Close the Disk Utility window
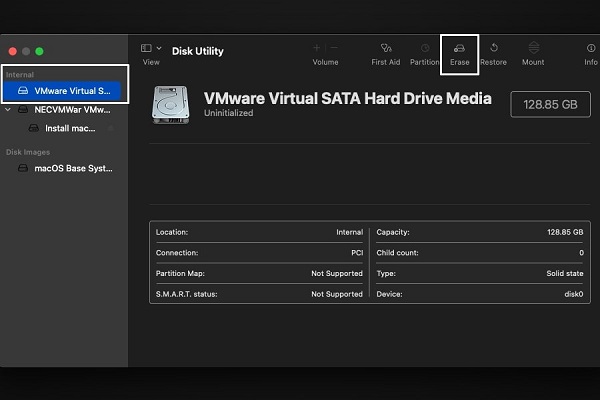The width and height of the screenshot is (600, 400). pyautogui.click(x=13, y=51)
